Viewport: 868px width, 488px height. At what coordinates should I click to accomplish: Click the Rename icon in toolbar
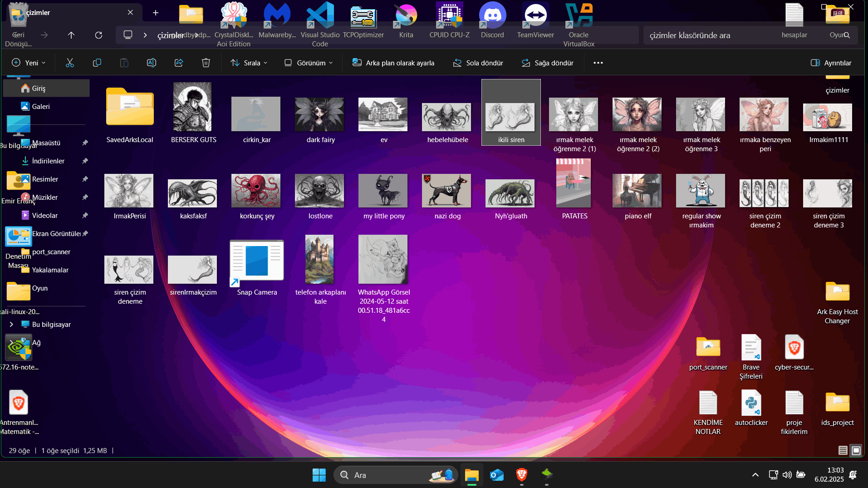click(x=152, y=63)
